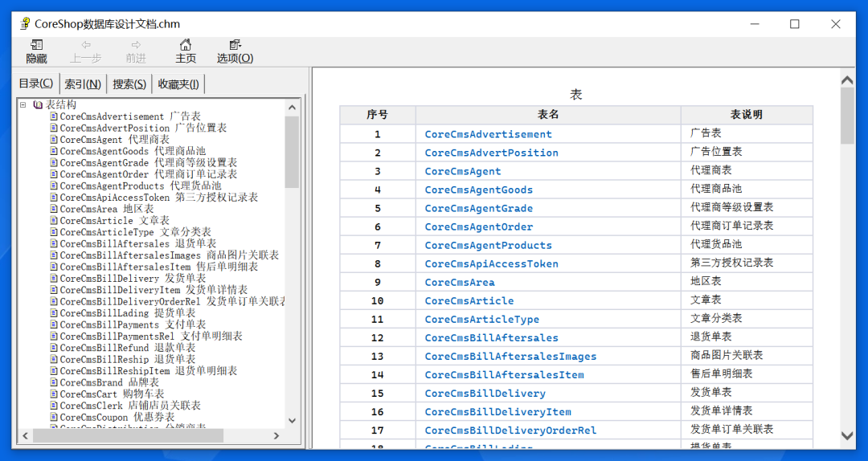The image size is (868, 461).
Task: Select CoreCmsBillDeliveryItem 发货单详情表 in tree
Action: click(154, 289)
